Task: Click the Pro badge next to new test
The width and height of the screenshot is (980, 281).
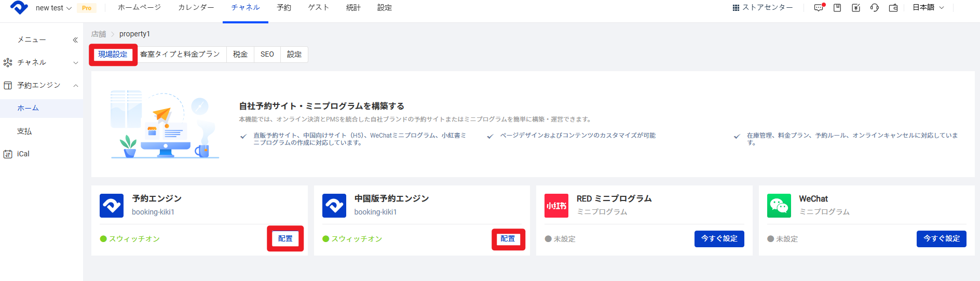Action: (87, 8)
